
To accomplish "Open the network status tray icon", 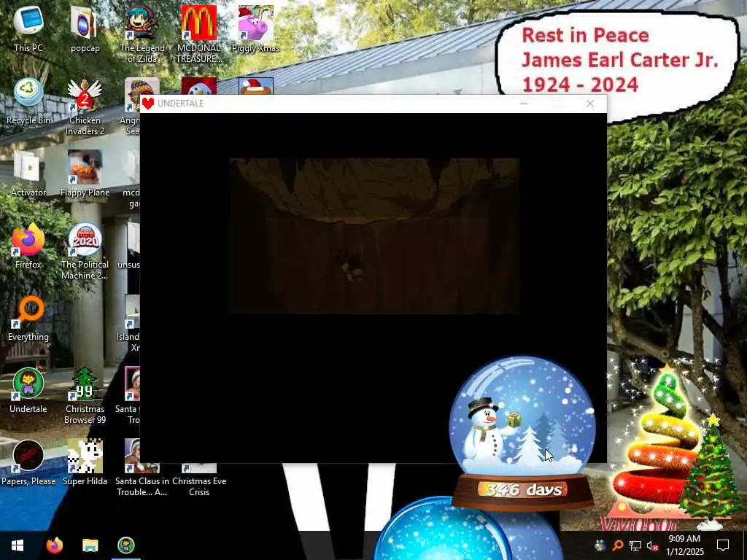I will pos(635,545).
